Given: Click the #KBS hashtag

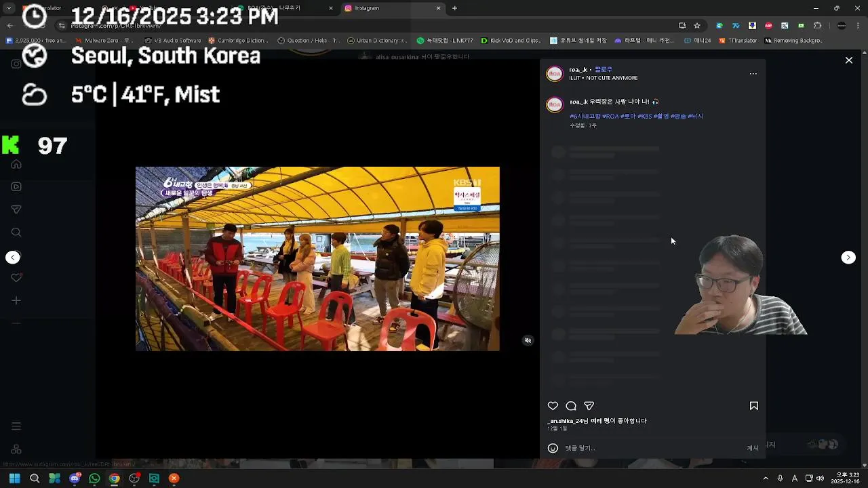Looking at the screenshot, I should tap(644, 117).
